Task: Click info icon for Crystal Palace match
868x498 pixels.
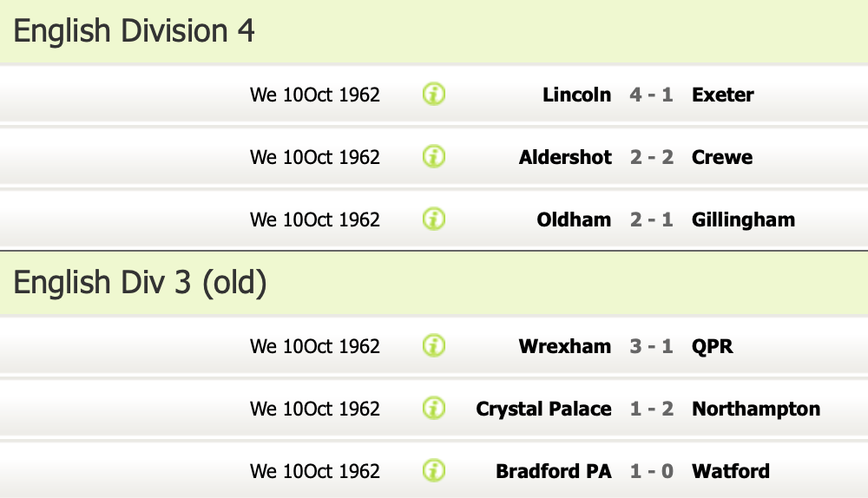Action: point(434,409)
